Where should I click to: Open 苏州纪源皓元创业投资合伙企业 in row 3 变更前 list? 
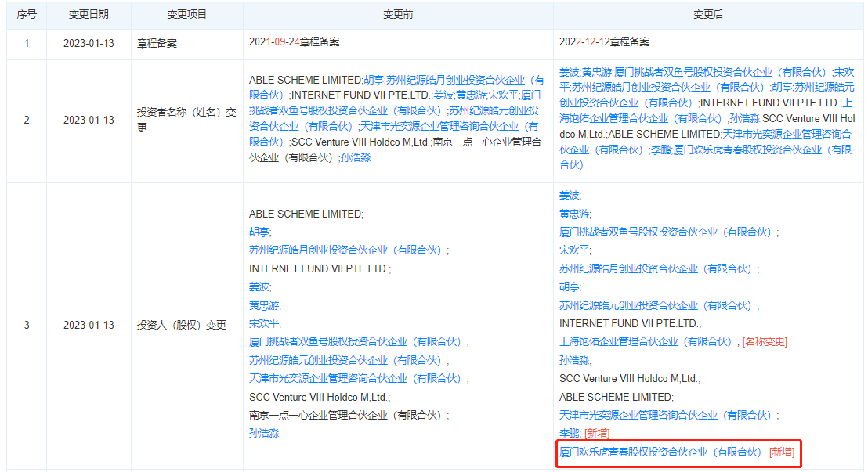pos(345,360)
